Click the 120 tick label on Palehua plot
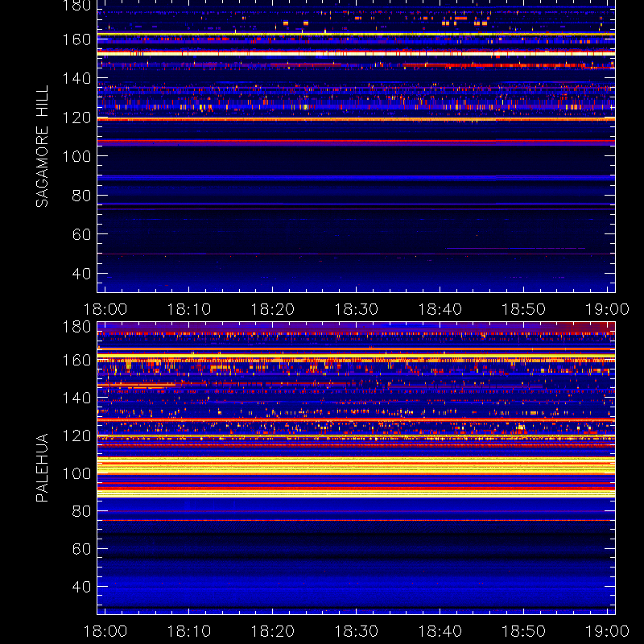This screenshot has height=644, width=644. (76, 436)
